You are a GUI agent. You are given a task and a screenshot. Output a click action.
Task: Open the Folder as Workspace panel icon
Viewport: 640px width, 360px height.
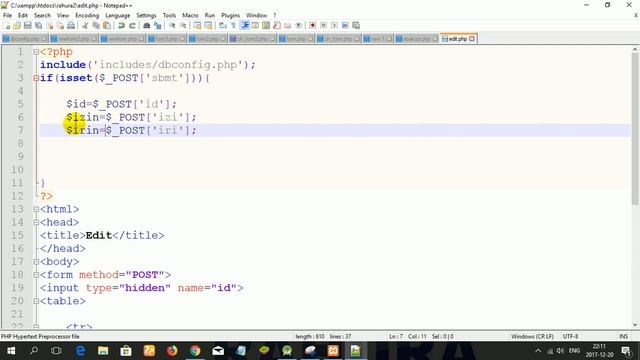[288, 25]
